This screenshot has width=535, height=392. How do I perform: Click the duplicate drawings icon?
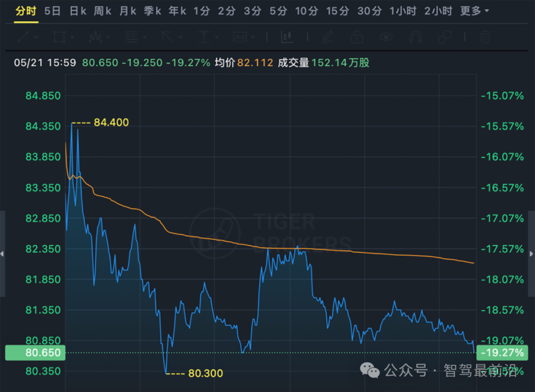(445, 37)
